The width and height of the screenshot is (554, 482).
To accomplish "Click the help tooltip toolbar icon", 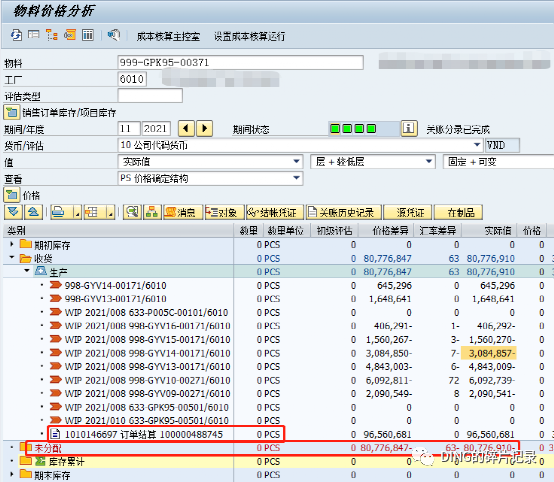I will [114, 35].
